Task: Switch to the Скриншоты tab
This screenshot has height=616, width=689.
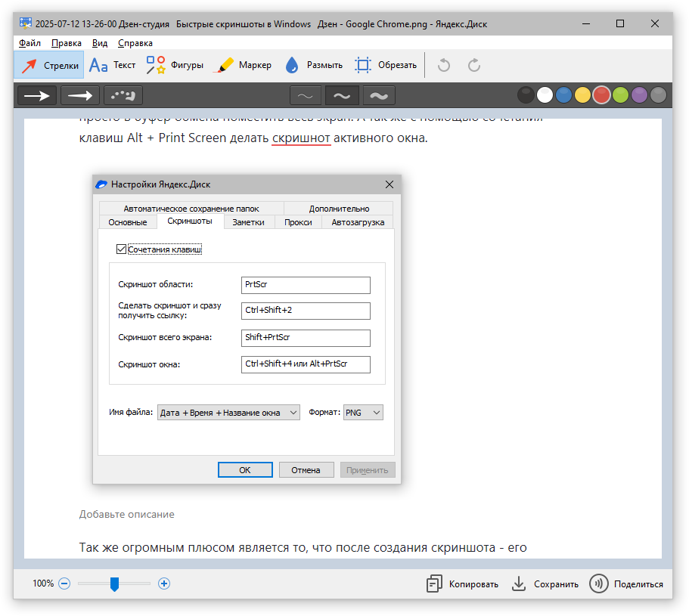Action: 190,221
